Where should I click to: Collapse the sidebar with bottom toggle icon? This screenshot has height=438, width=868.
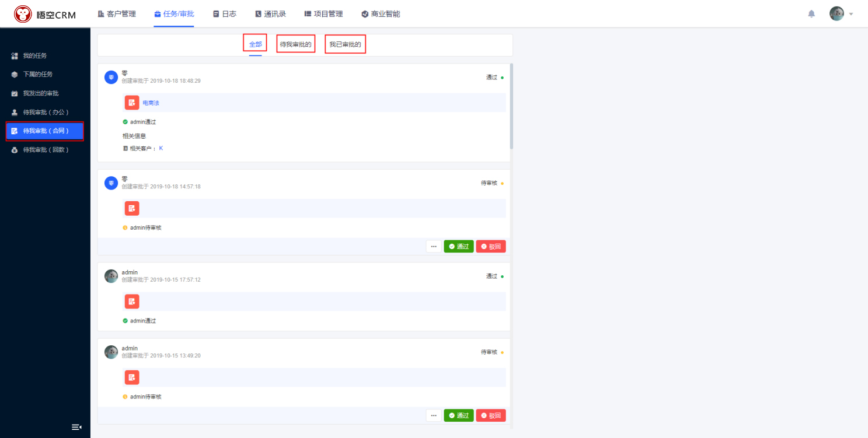coord(76,427)
